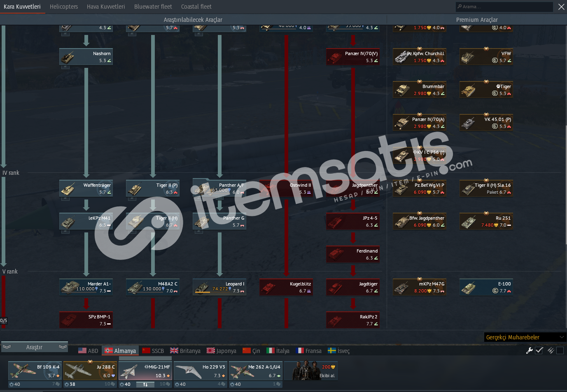Select the Me 262 A-1/U4 crew slot
Screen dimensions: 567x392
[x=255, y=371]
